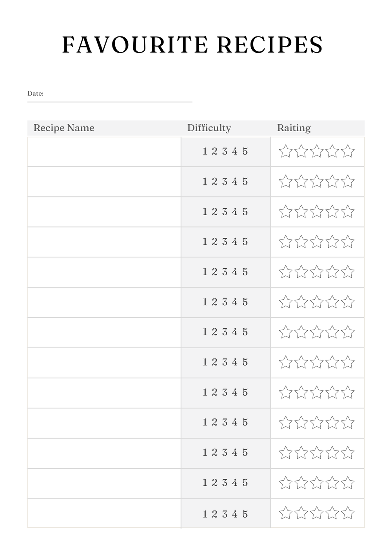Set difficulty 2 in the sixth row
Viewport: 392px width, 554px height.
click(214, 302)
